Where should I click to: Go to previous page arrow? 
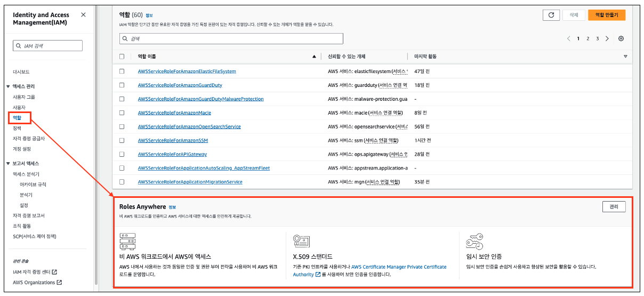click(x=569, y=38)
